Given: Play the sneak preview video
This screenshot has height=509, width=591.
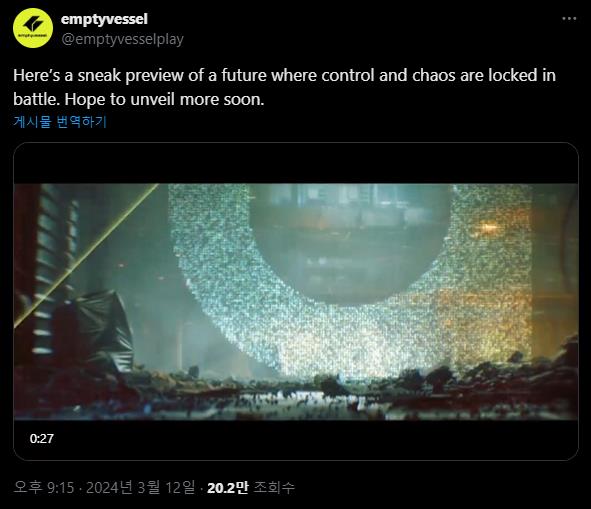Looking at the screenshot, I should (296, 301).
